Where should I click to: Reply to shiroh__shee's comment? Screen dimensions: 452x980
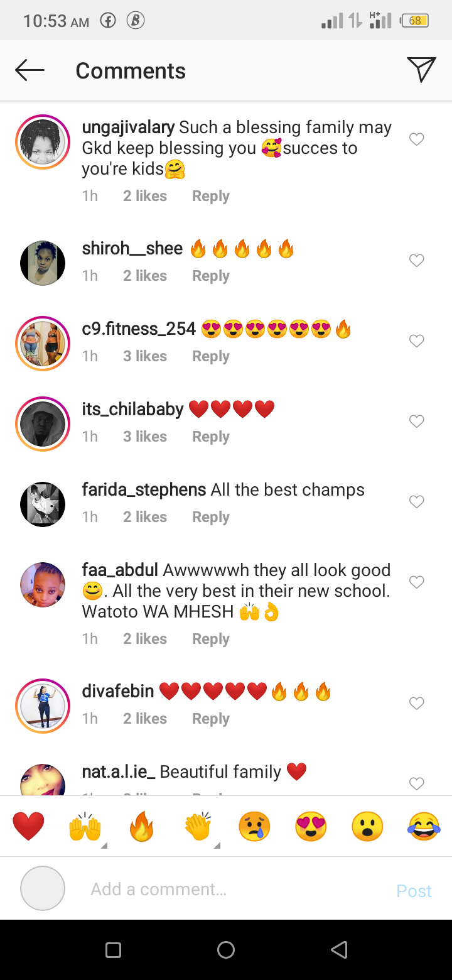(x=211, y=276)
